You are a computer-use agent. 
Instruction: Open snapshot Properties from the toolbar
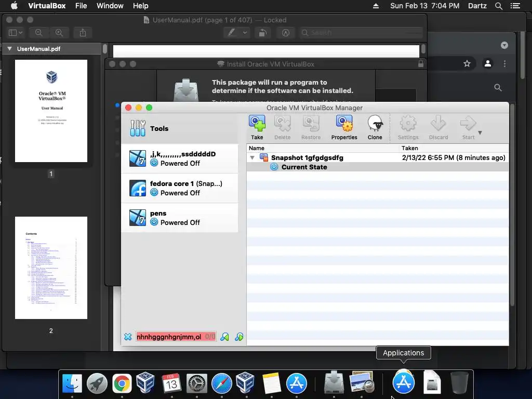[344, 127]
